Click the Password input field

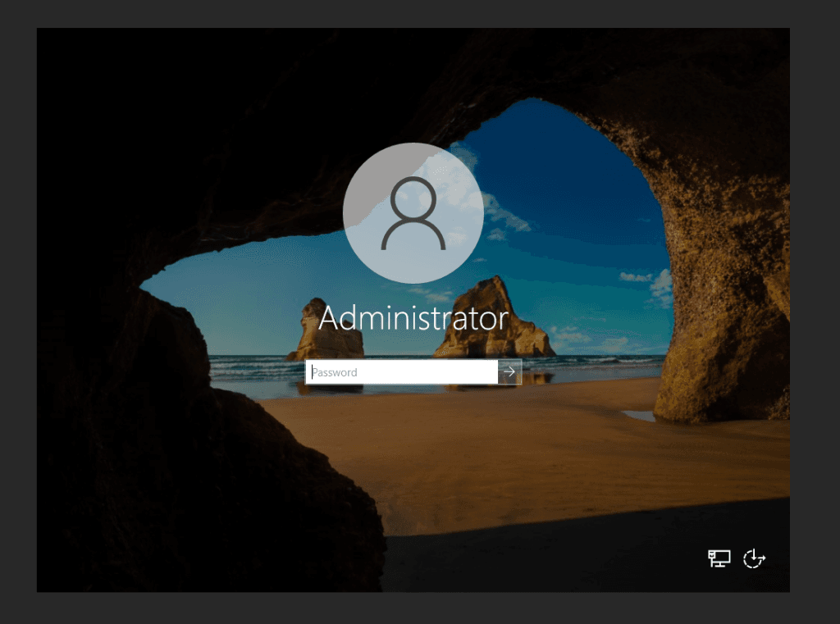coord(402,371)
